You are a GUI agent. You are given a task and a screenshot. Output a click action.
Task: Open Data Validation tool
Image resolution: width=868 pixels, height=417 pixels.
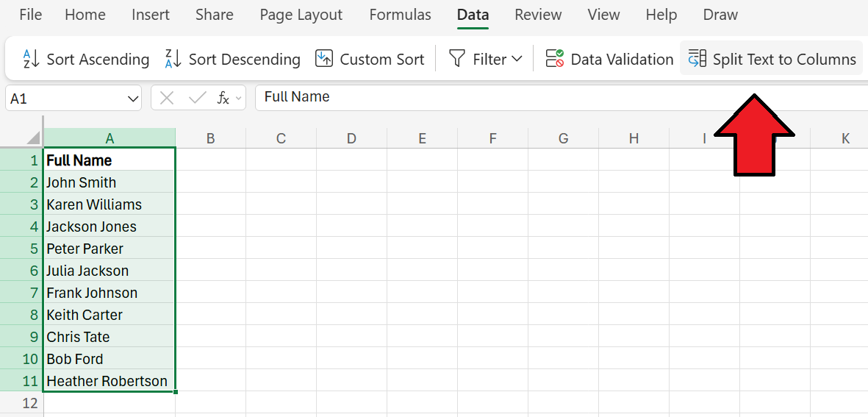pos(609,59)
